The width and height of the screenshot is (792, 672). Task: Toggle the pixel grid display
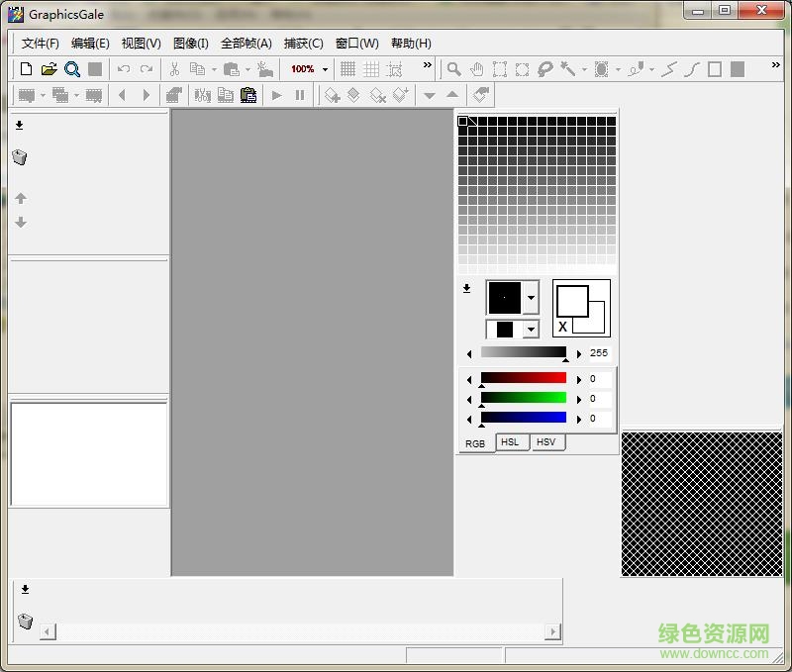tap(348, 69)
